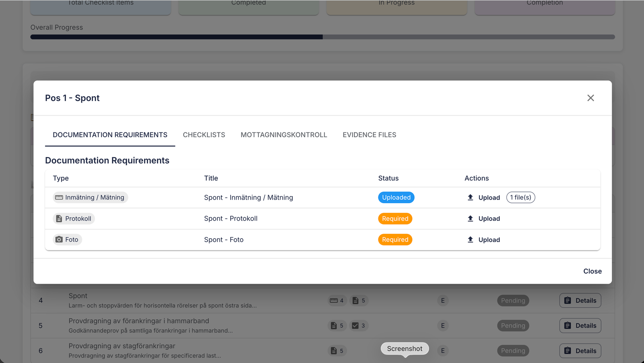Open Details for Provdragning av stagförankringar
The height and width of the screenshot is (363, 644).
tap(580, 351)
